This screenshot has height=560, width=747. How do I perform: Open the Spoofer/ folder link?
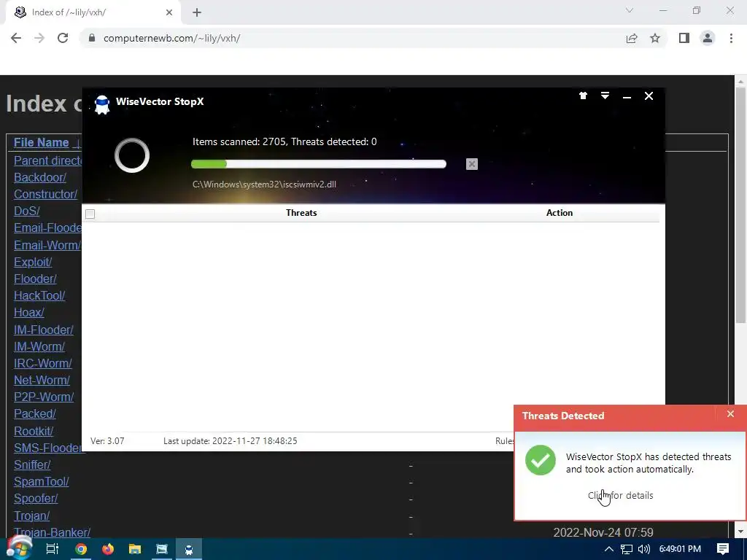point(36,499)
